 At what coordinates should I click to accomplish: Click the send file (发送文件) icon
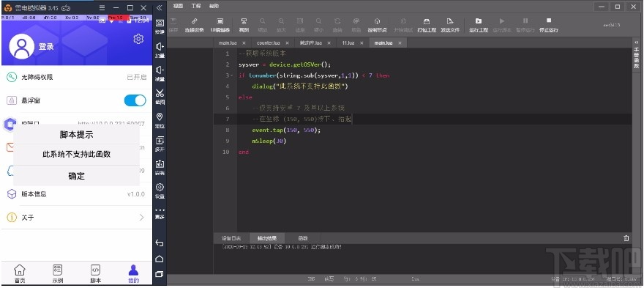[x=450, y=25]
